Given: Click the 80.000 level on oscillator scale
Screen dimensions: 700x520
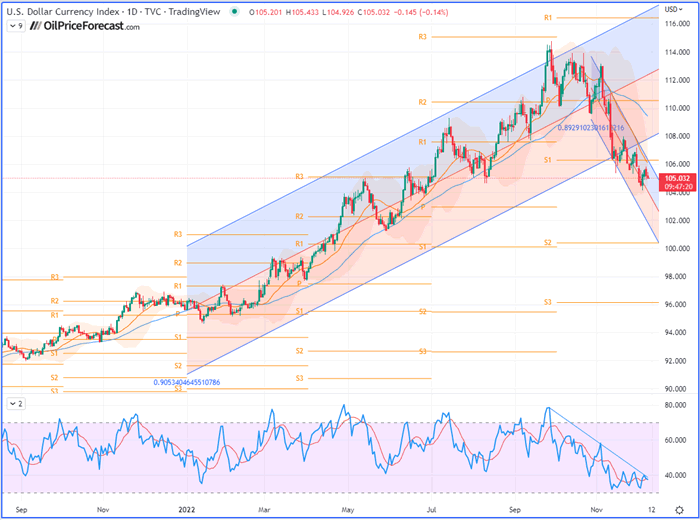Looking at the screenshot, I should 677,405.
